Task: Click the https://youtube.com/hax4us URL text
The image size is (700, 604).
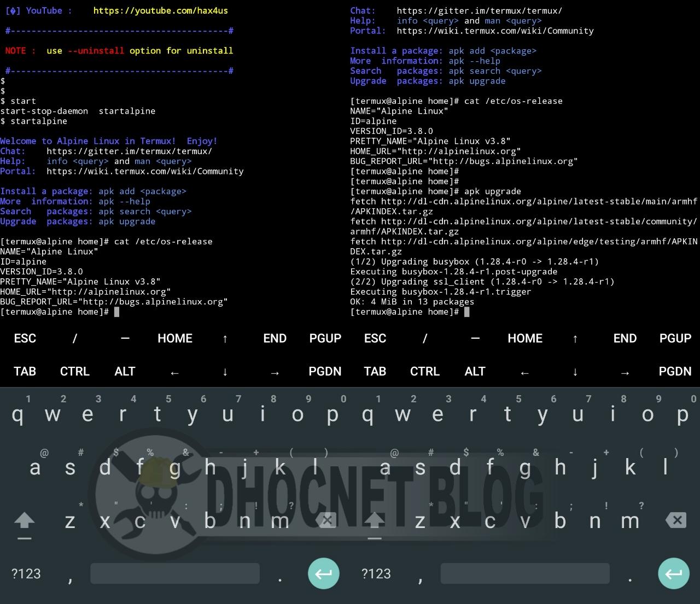Action: (x=161, y=10)
